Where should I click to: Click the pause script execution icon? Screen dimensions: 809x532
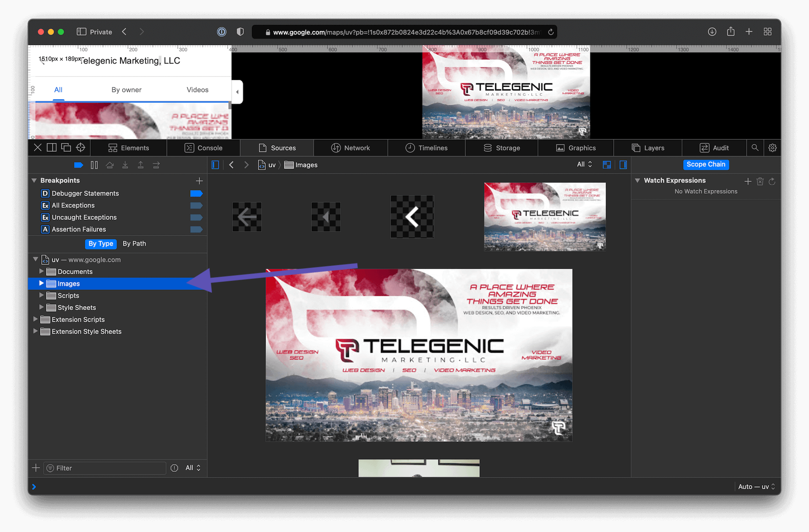point(94,165)
